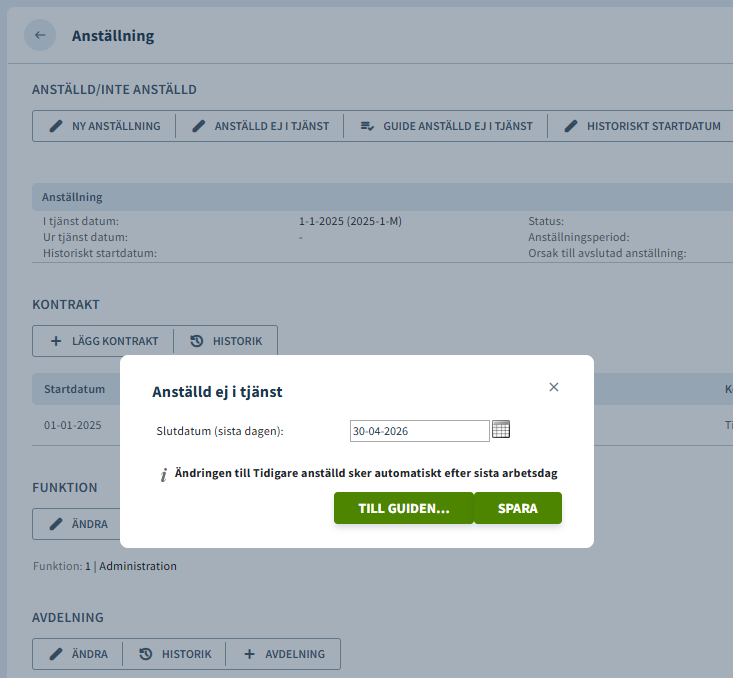733x678 pixels.
Task: Select the 01-01-2025 contract row
Action: point(73,425)
